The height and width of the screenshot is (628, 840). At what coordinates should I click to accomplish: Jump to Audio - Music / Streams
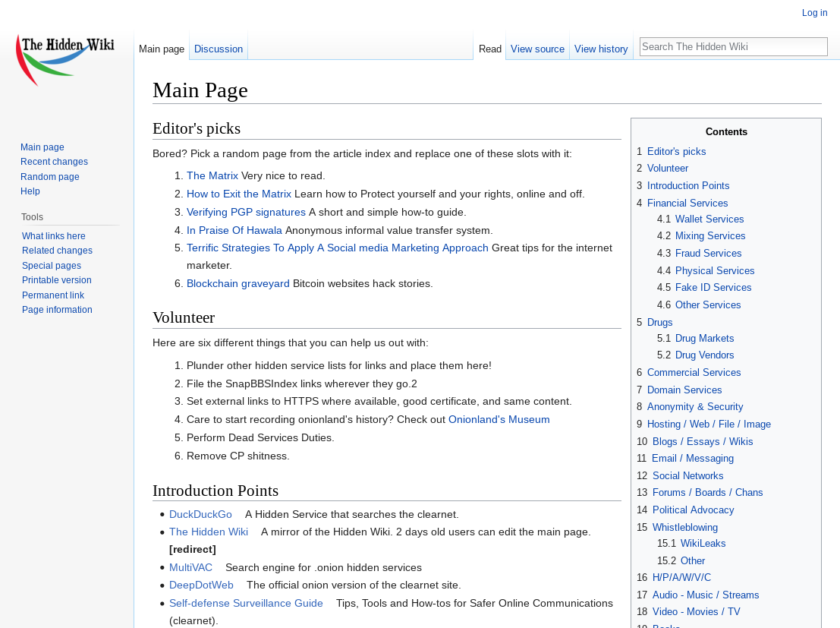coord(706,595)
